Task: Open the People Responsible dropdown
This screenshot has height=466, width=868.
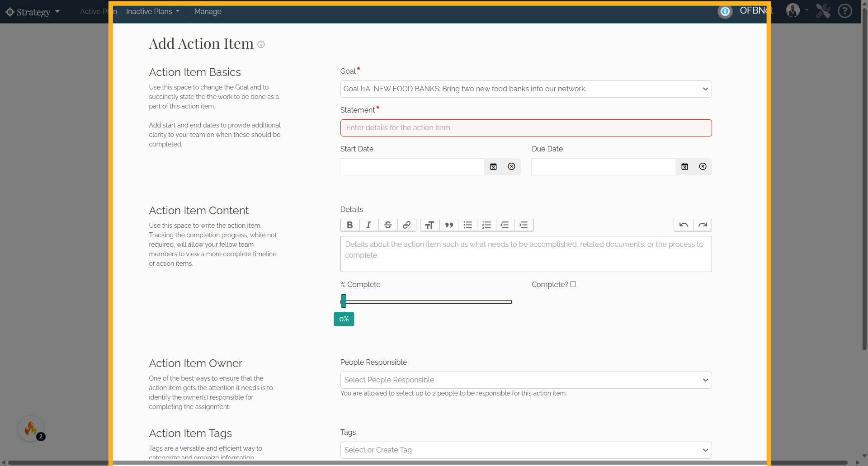Action: point(526,380)
